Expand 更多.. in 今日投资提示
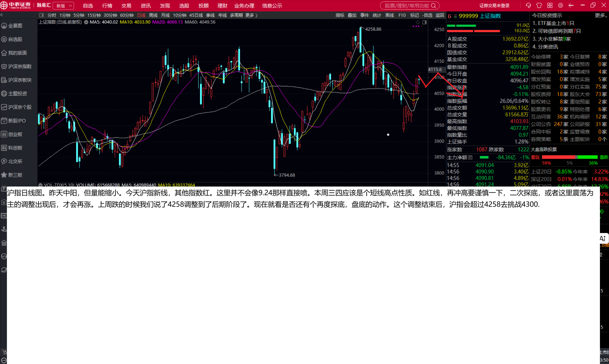The width and height of the screenshot is (609, 364). [x=601, y=15]
